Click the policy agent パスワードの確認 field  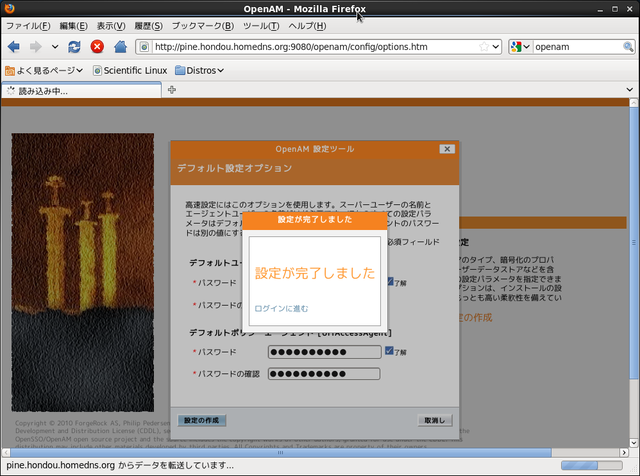click(324, 374)
